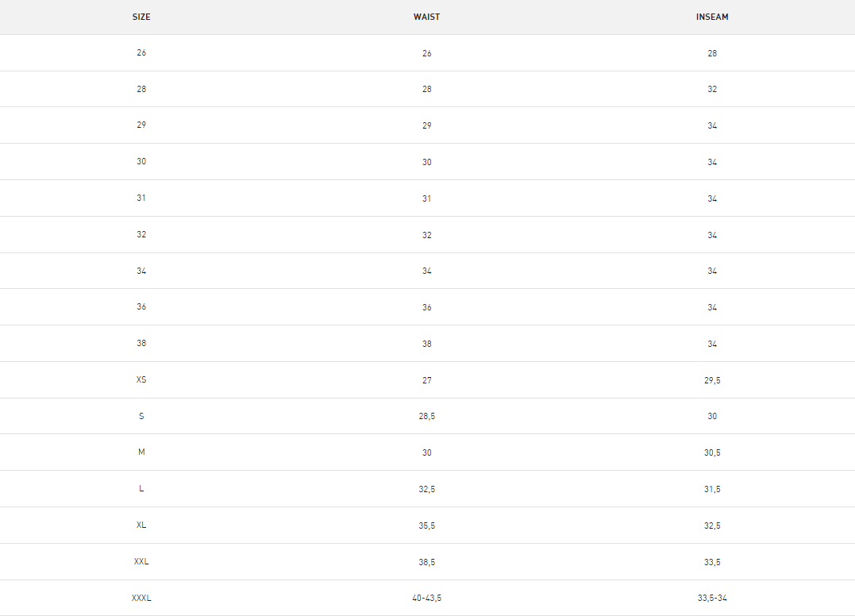The width and height of the screenshot is (855, 616).
Task: Select size 26 in the SIZE column
Action: (x=141, y=53)
